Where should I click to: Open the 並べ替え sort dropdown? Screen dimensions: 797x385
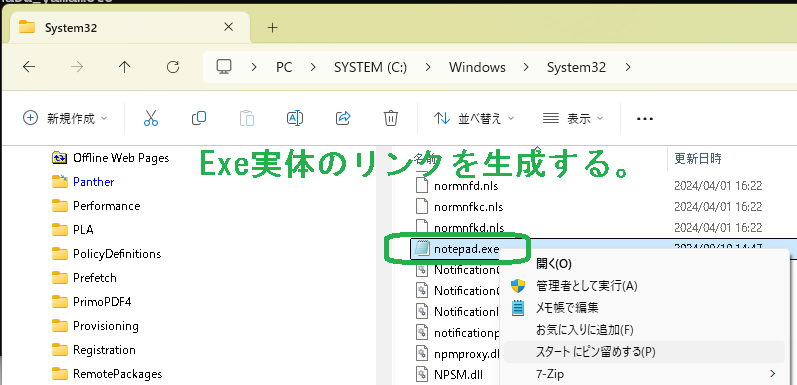474,119
